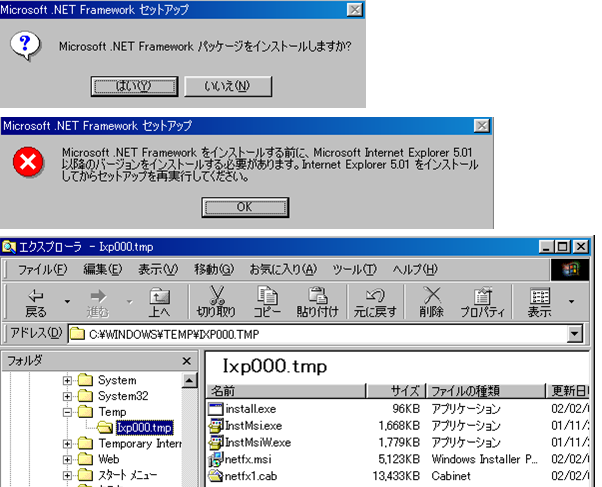Select the netfx1.cab file icon
This screenshot has width=602, height=487.
pos(215,476)
